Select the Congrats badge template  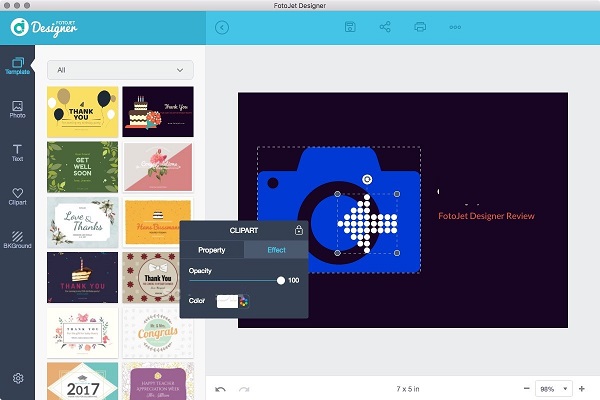tap(158, 333)
